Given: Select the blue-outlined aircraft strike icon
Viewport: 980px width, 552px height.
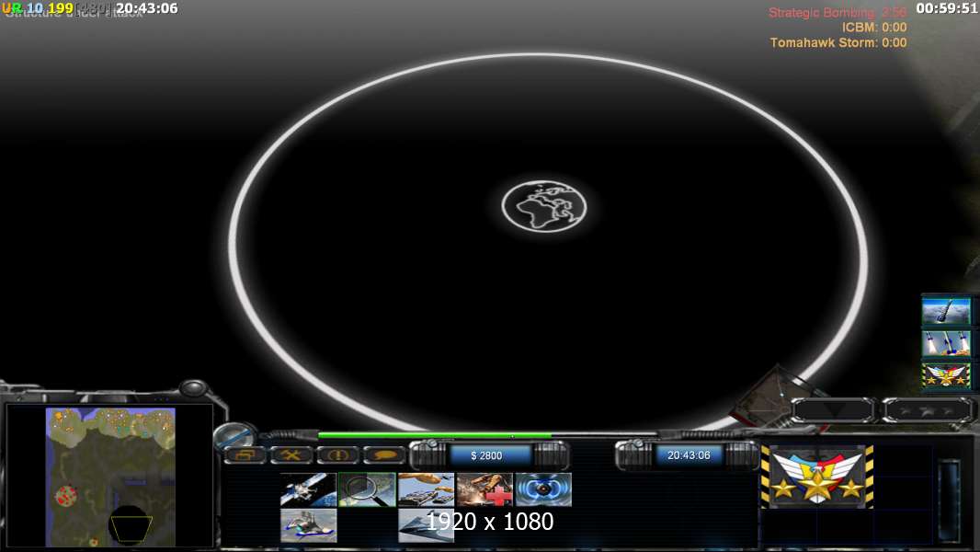Looking at the screenshot, I should [x=308, y=525].
